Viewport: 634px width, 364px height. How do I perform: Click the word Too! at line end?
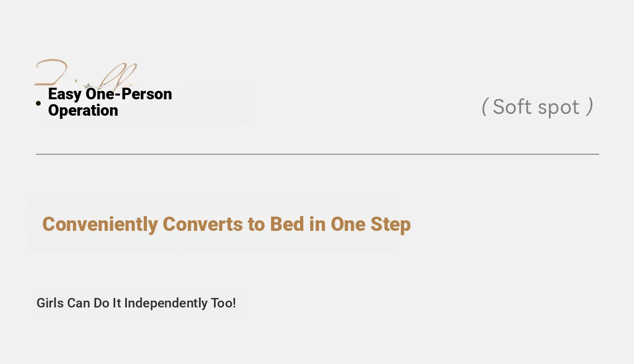(x=223, y=303)
